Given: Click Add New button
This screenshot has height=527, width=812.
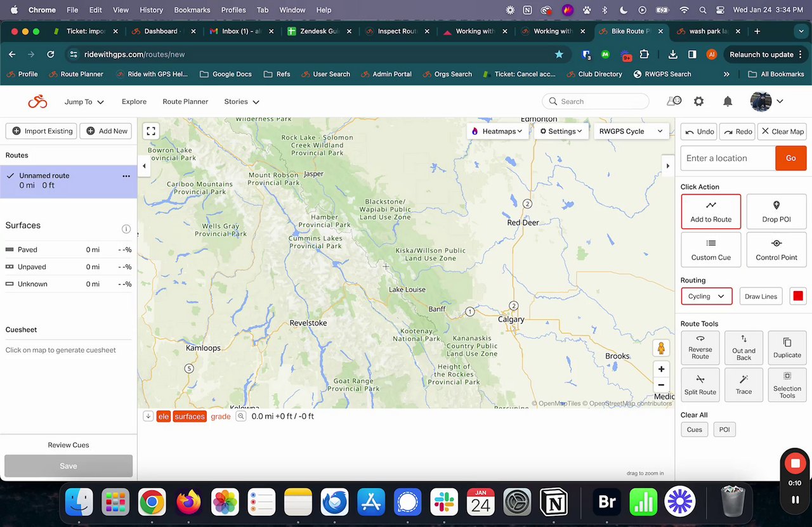Looking at the screenshot, I should coord(107,131).
